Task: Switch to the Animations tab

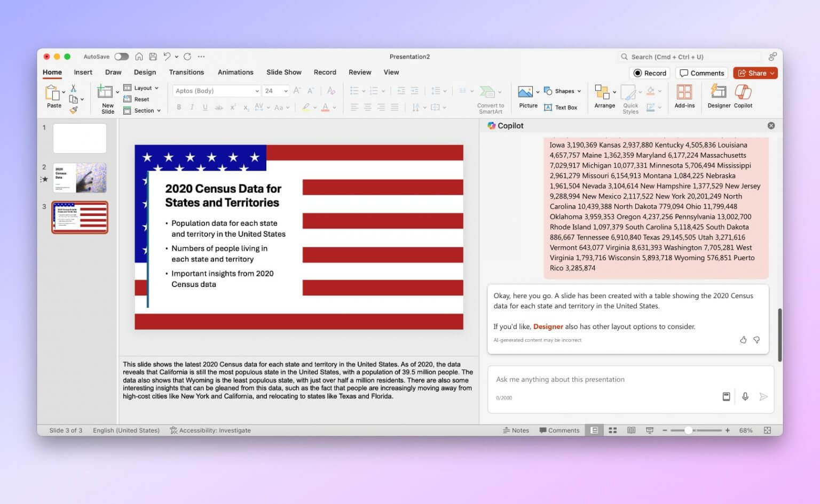Action: [x=235, y=72]
